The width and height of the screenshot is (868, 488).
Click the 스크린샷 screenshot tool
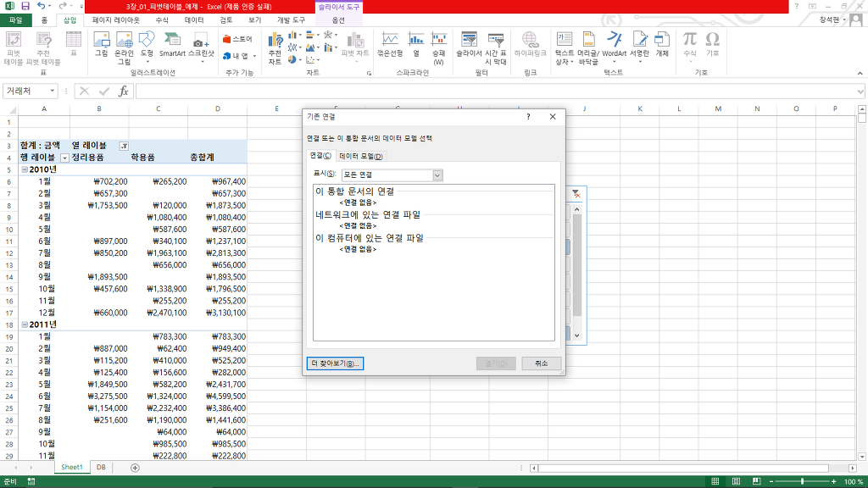[x=201, y=47]
